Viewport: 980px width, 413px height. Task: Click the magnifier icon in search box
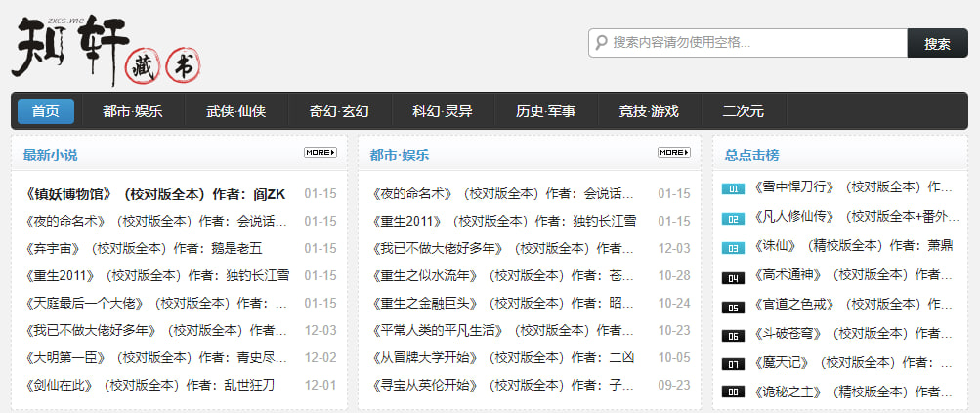coord(601,43)
